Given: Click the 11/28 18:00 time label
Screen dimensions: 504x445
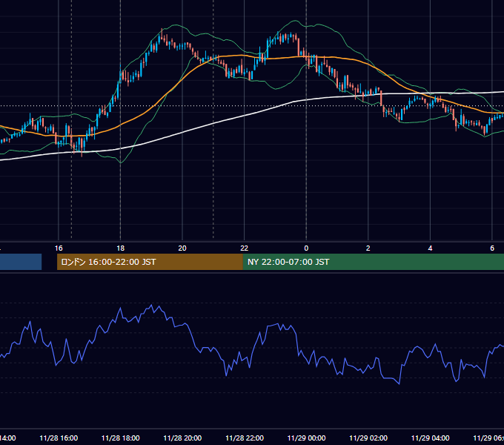Looking at the screenshot, I should tap(121, 438).
